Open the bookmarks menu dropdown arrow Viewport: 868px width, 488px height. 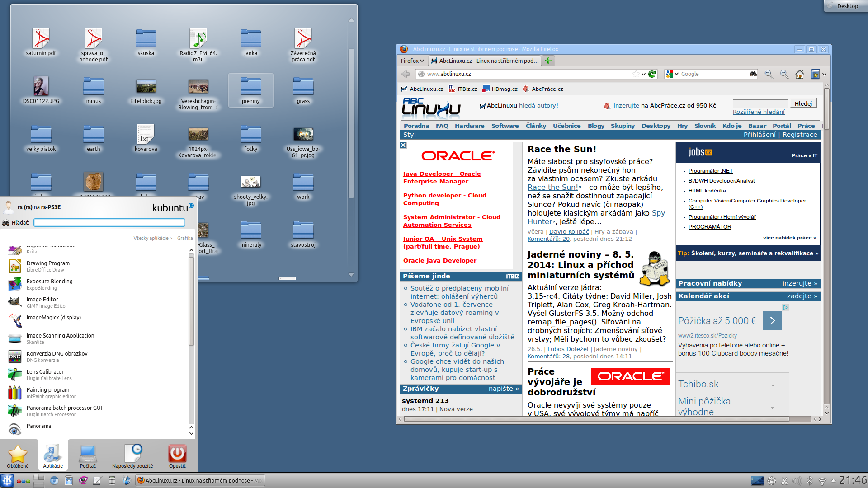[x=824, y=74]
